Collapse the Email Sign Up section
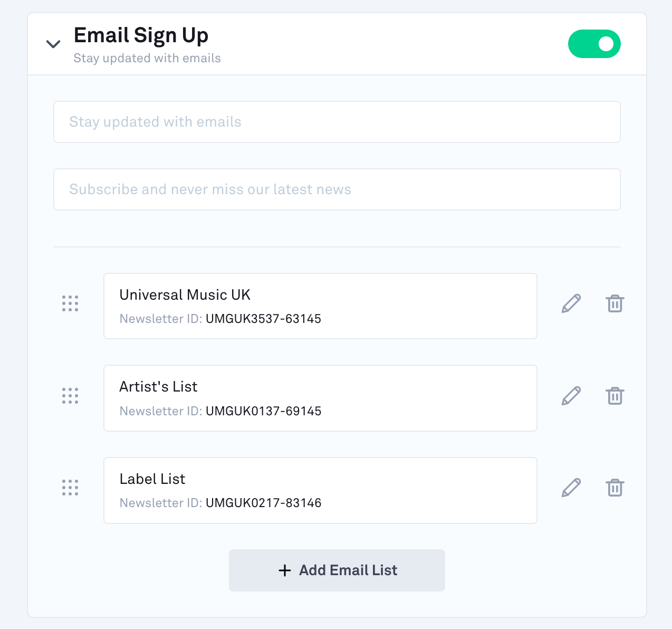Viewport: 672px width, 629px height. [x=53, y=44]
